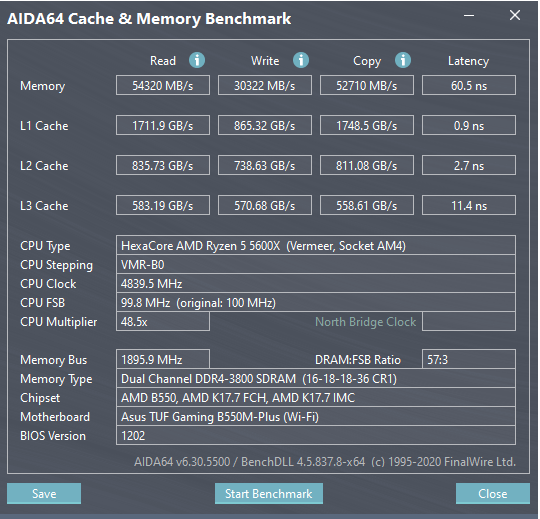
Task: Click the empty North Bridge Clock field
Action: (x=469, y=322)
